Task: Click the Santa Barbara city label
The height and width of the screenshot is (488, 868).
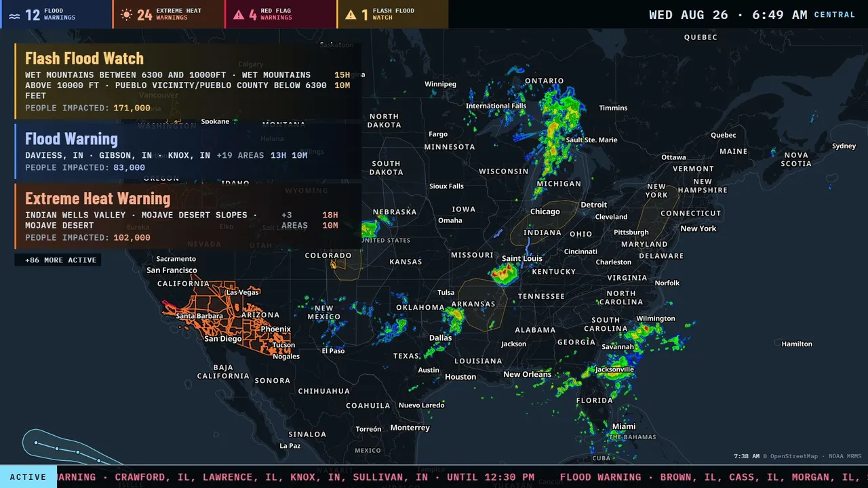Action: (x=199, y=316)
